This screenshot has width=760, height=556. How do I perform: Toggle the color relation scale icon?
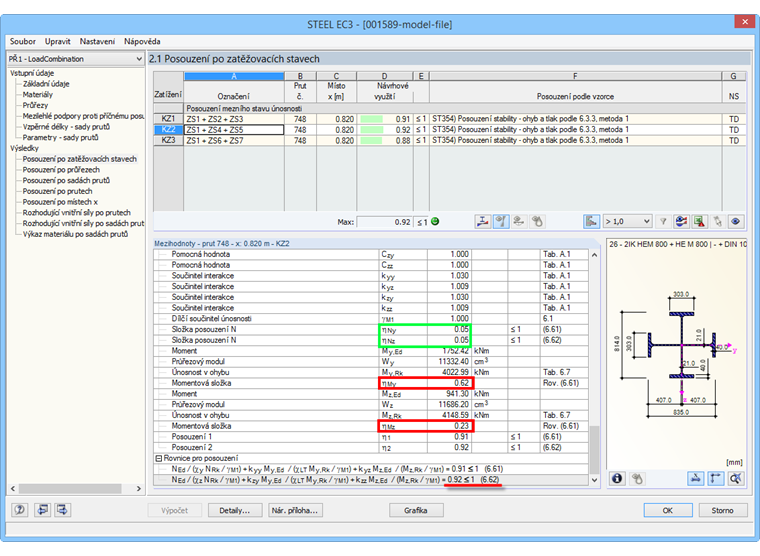[x=591, y=222]
